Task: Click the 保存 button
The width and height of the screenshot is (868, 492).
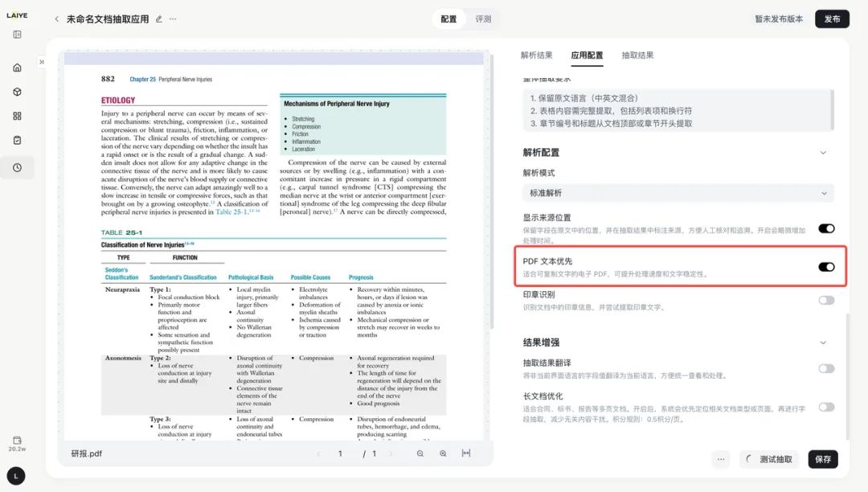Action: point(823,459)
